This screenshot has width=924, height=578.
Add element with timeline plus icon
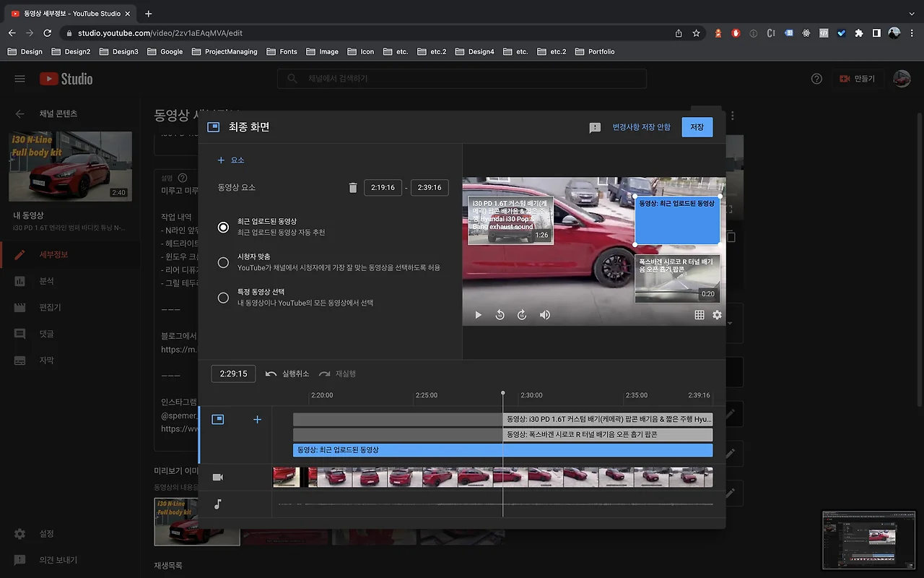point(257,420)
